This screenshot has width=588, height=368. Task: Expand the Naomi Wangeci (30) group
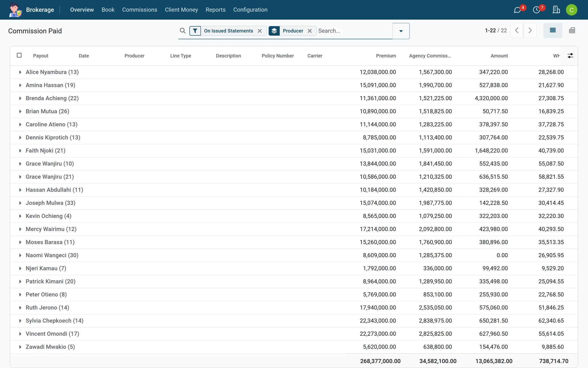point(20,255)
